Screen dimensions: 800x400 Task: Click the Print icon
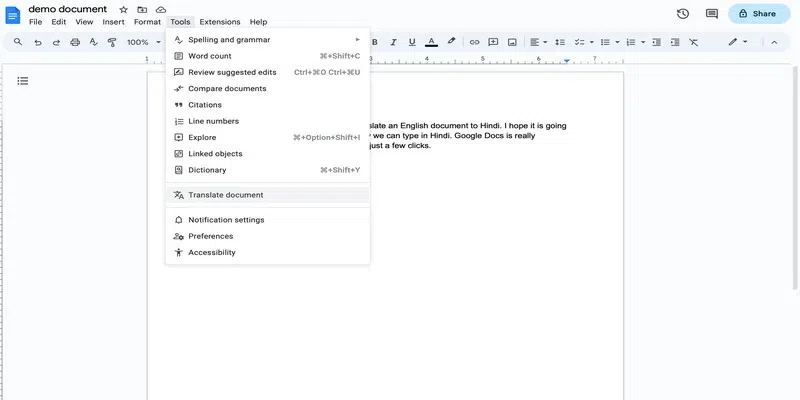tap(75, 42)
